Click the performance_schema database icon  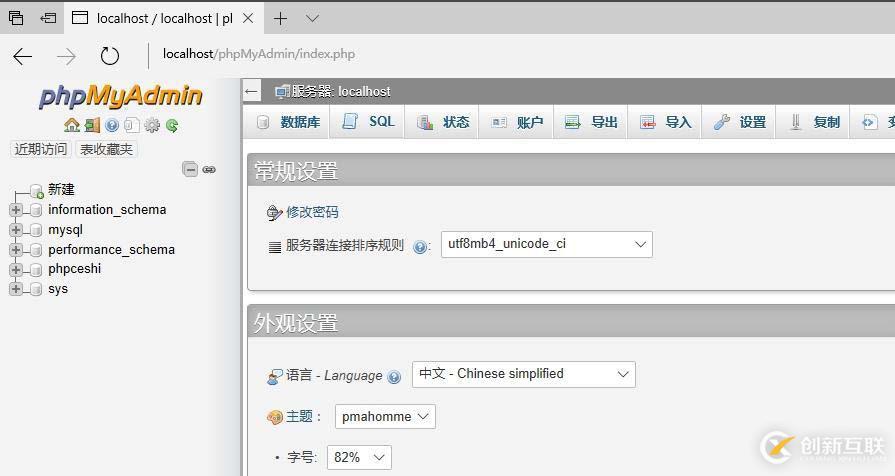pos(36,250)
